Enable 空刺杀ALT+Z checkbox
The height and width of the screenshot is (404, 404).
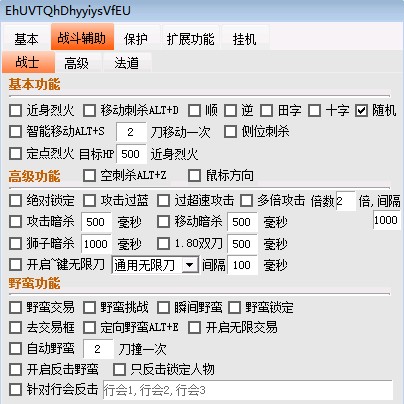click(x=89, y=175)
